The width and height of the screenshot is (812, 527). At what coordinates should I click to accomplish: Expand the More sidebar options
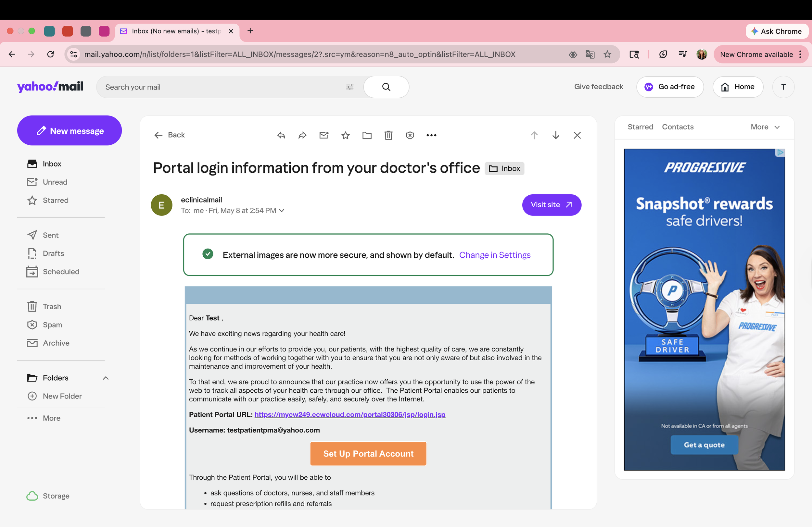44,418
